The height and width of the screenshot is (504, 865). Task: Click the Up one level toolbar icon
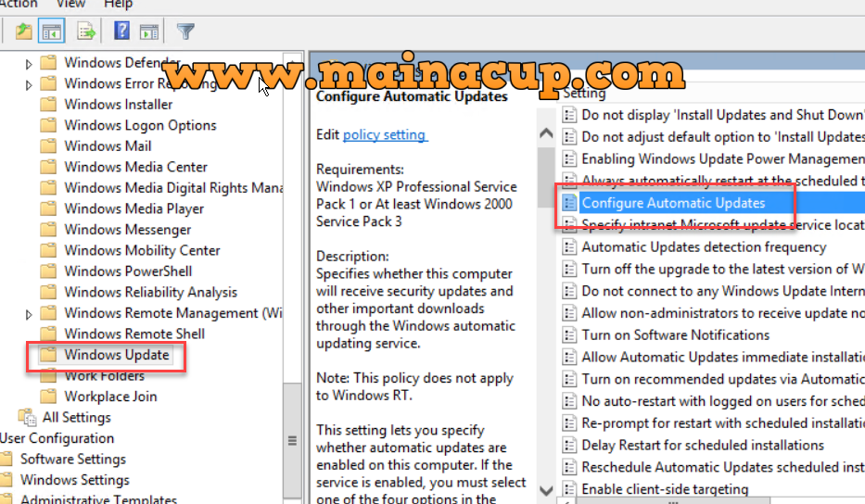click(23, 31)
